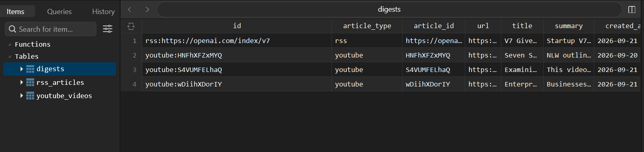Select row number 2

pos(135,55)
